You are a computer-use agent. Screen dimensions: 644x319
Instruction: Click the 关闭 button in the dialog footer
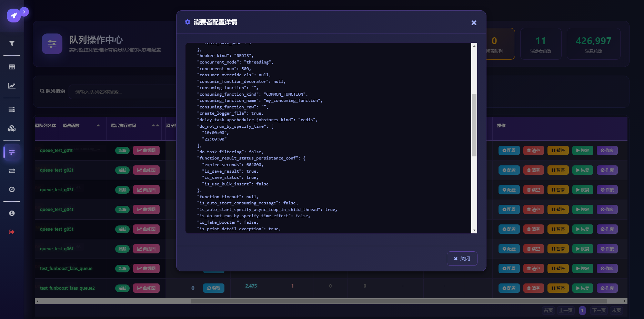(x=462, y=259)
